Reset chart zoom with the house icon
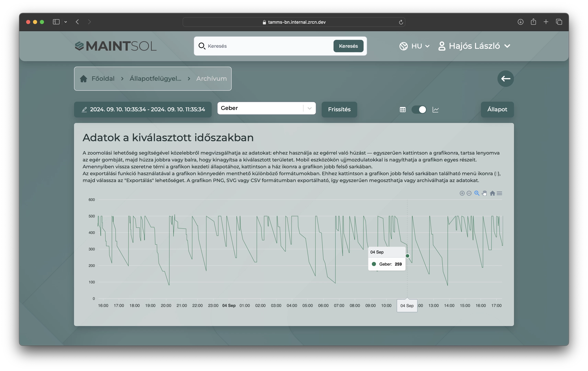588x371 pixels. coord(492,193)
